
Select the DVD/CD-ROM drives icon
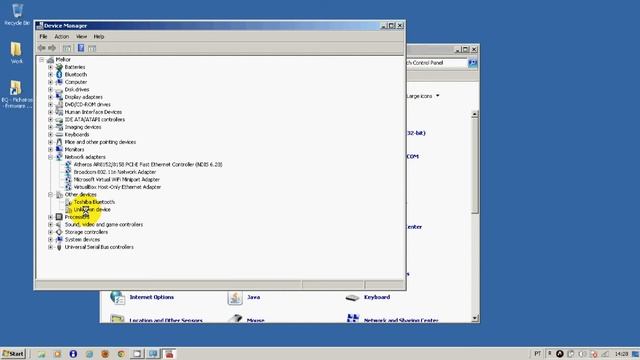pos(59,104)
